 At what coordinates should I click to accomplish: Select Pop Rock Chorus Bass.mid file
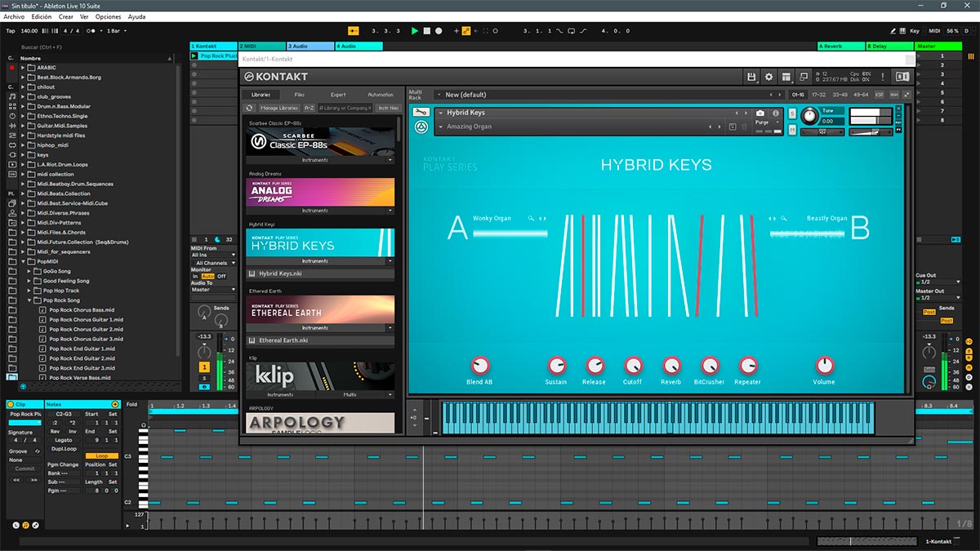pyautogui.click(x=81, y=310)
